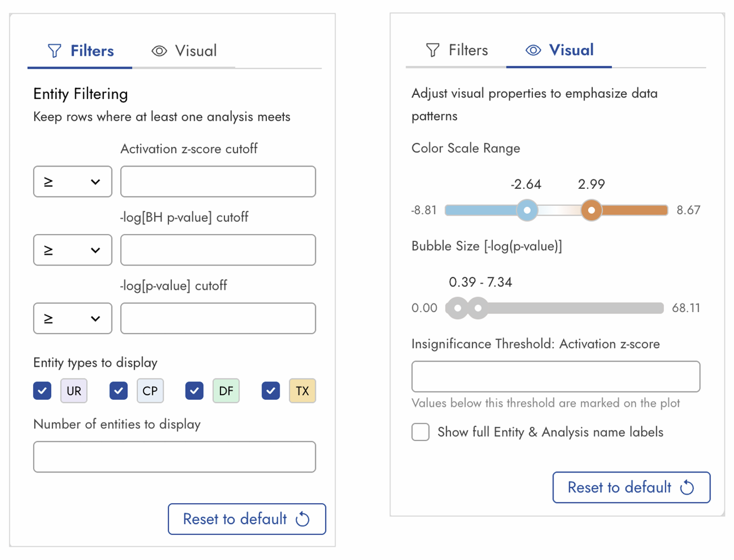Click Reset to default in Filters panel
This screenshot has width=734, height=560.
click(x=247, y=519)
